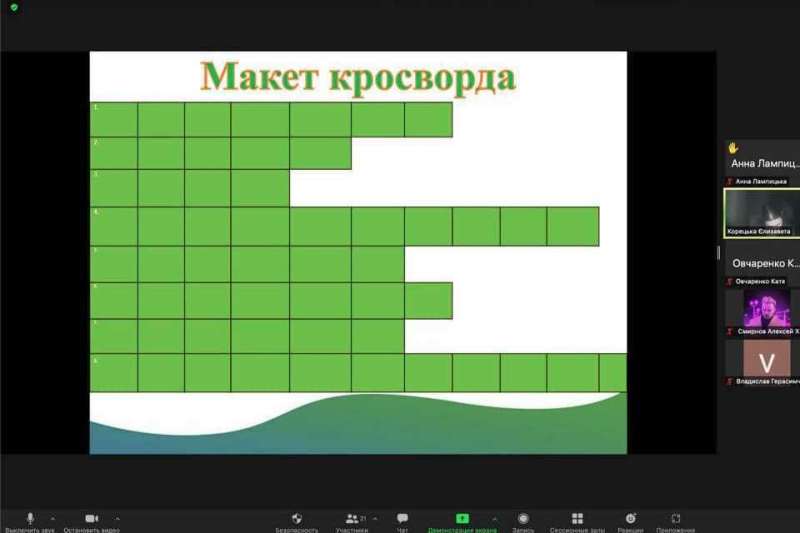Select Анна Лампицька's participant tile
The width and height of the screenshot is (800, 533).
[x=762, y=163]
